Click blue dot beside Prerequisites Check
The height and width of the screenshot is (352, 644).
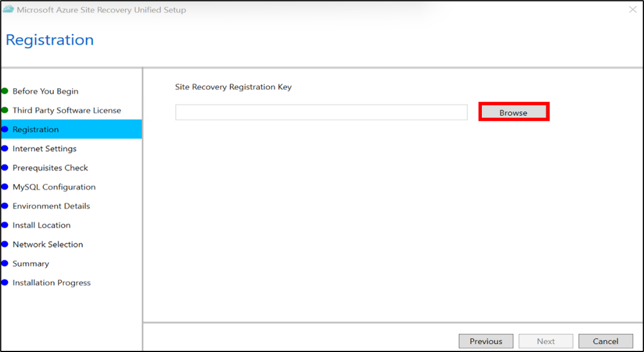5,168
